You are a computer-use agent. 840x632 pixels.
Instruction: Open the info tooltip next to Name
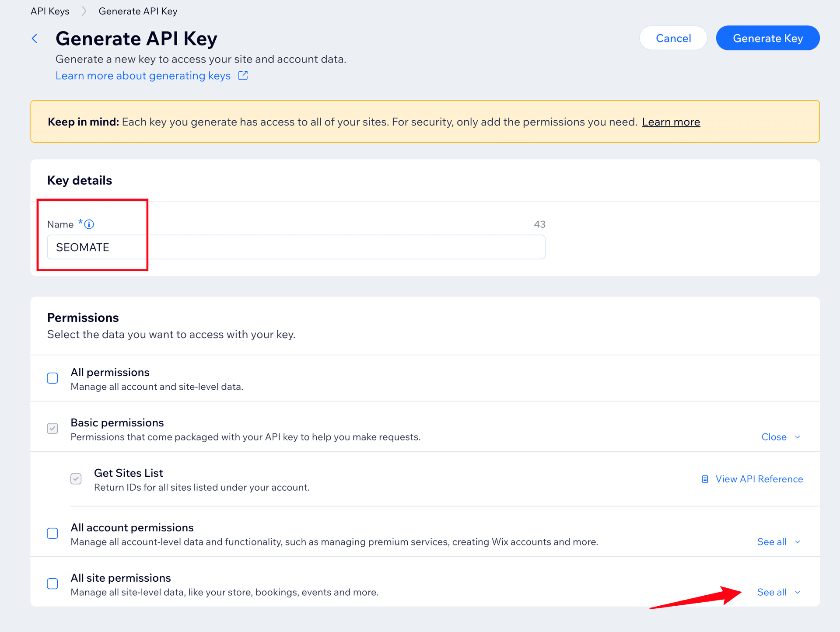(x=89, y=224)
